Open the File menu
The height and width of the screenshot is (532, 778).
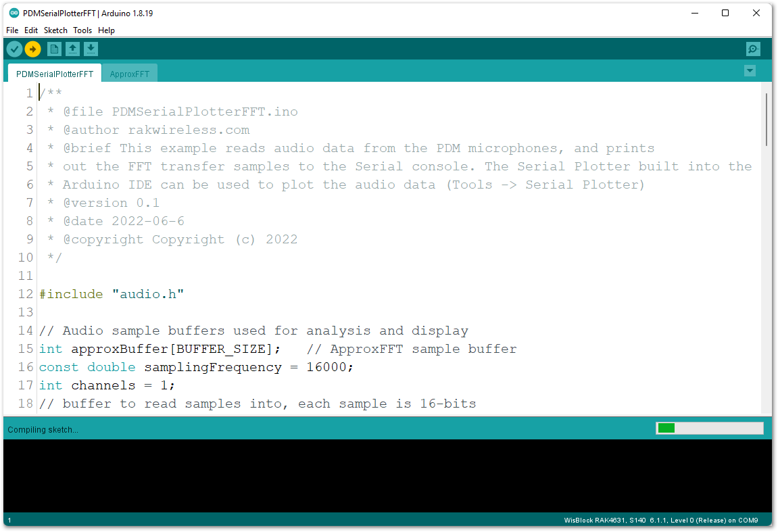tap(11, 30)
